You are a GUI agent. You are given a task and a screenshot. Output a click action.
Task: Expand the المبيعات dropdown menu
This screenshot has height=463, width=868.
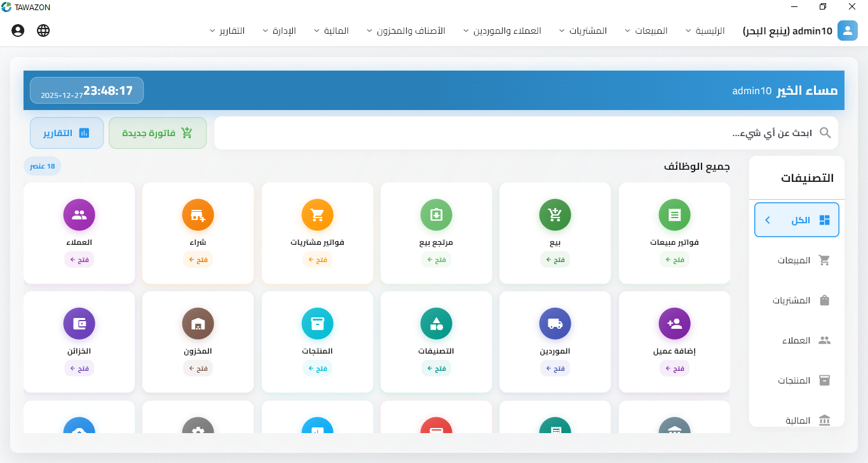649,30
